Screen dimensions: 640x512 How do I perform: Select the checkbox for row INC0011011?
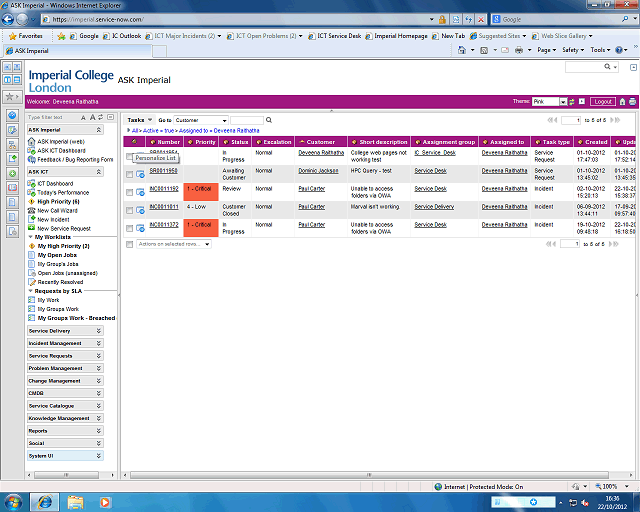click(x=129, y=209)
